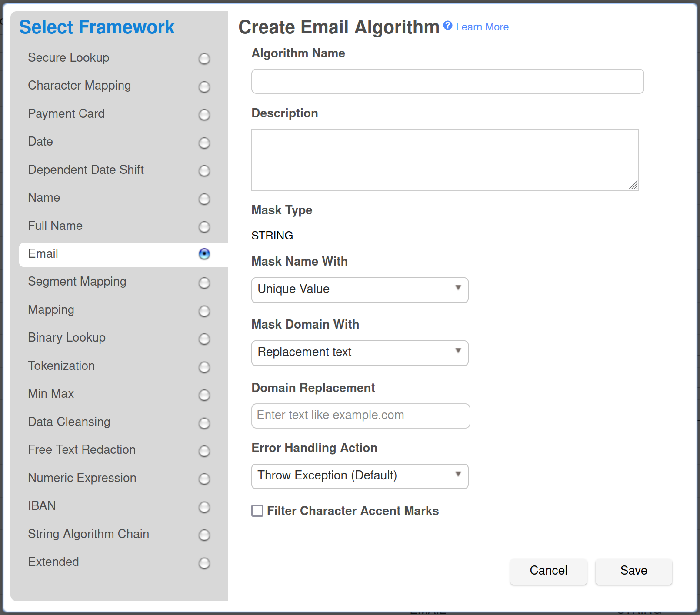Click into the Algorithm Name field
Viewport: 700px width, 615px height.
pos(447,81)
